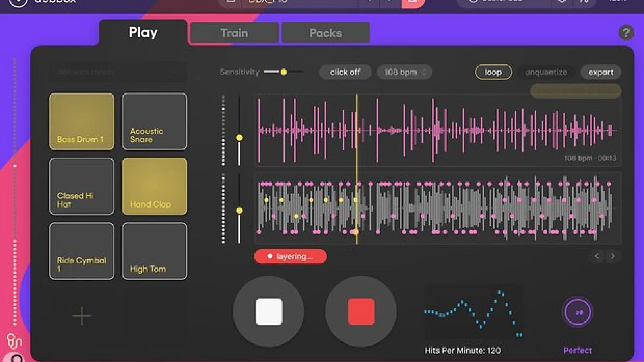Trigger the Ride Cymbal 1 pad
The height and width of the screenshot is (362, 644).
click(x=82, y=251)
